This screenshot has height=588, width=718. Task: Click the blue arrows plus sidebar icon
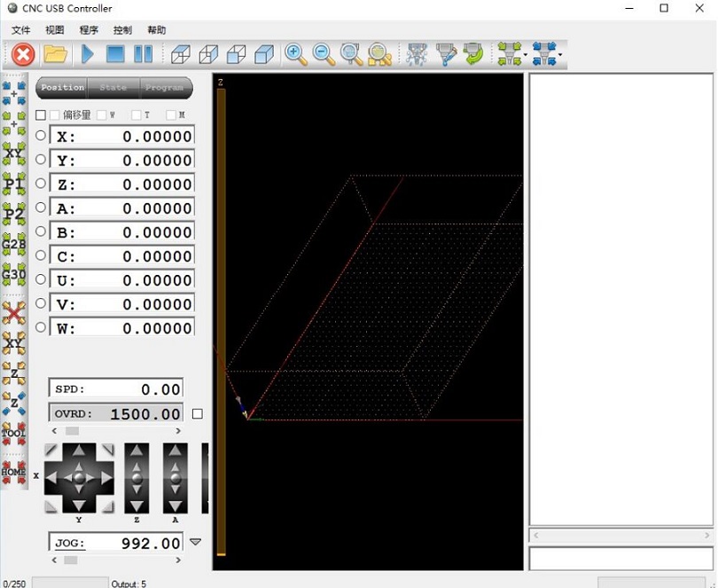coord(14,93)
